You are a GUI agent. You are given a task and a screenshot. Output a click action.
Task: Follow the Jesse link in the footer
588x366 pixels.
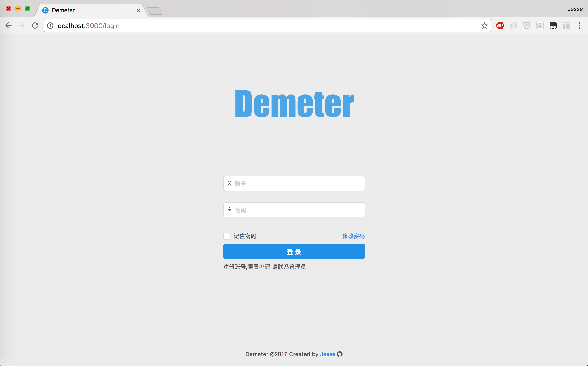tap(328, 354)
